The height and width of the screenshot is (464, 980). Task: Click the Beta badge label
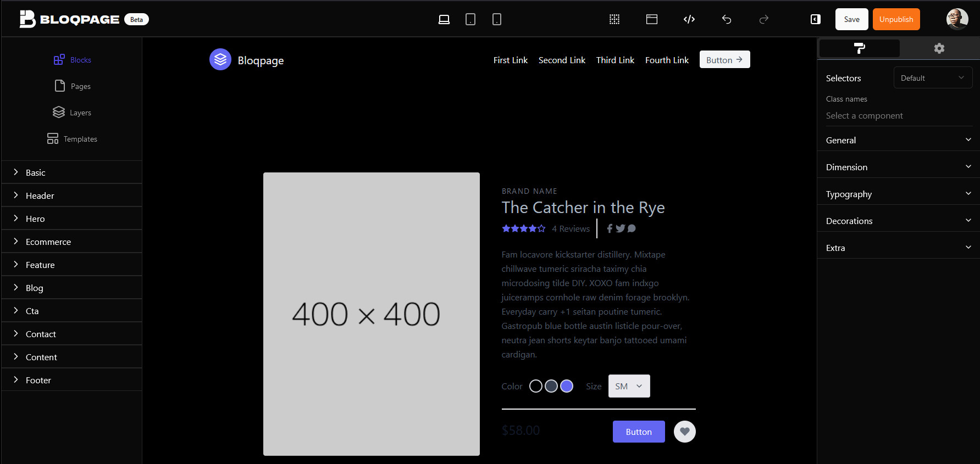[x=137, y=20]
